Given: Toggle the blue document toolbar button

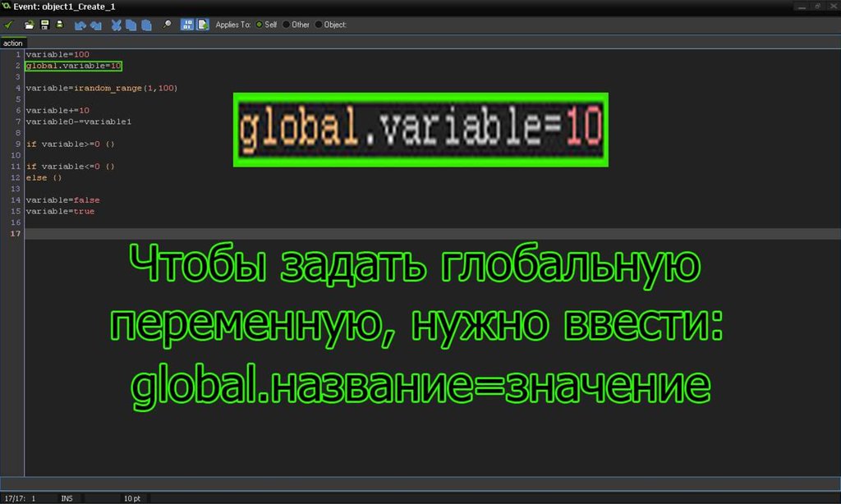Looking at the screenshot, I should coord(202,25).
